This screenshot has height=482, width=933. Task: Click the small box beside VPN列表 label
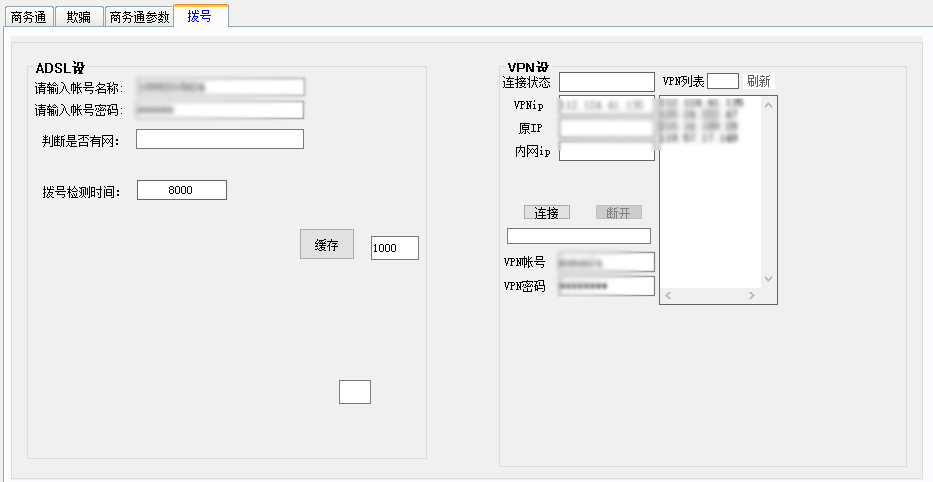[x=722, y=81]
